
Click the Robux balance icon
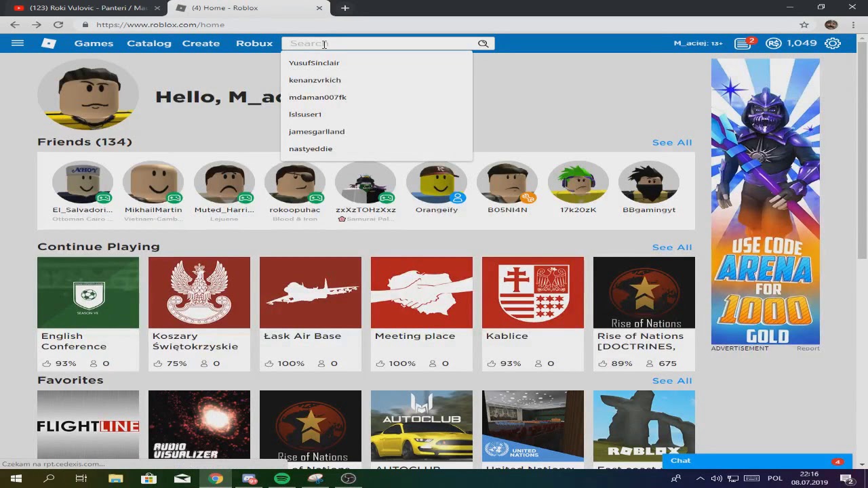pos(773,43)
